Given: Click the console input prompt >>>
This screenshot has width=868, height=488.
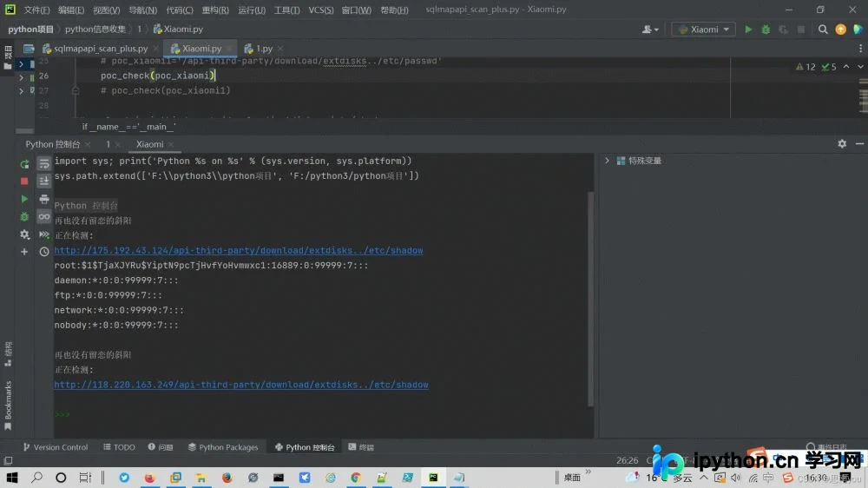Looking at the screenshot, I should tap(62, 414).
